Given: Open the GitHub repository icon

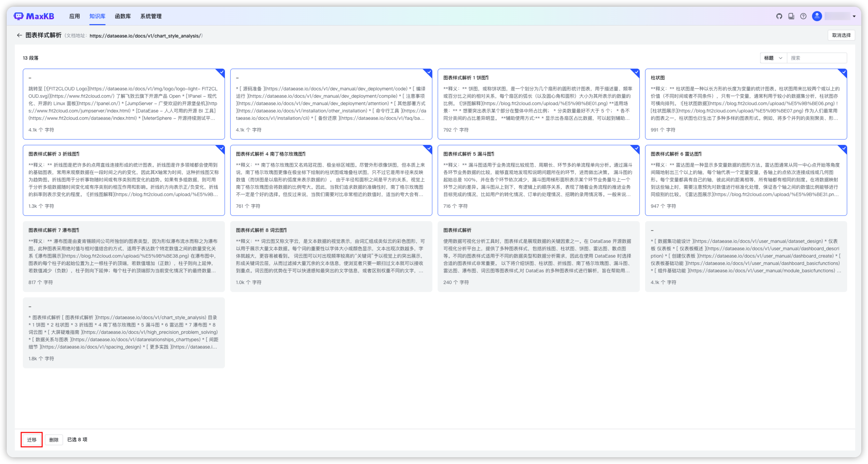Looking at the screenshot, I should tap(779, 16).
